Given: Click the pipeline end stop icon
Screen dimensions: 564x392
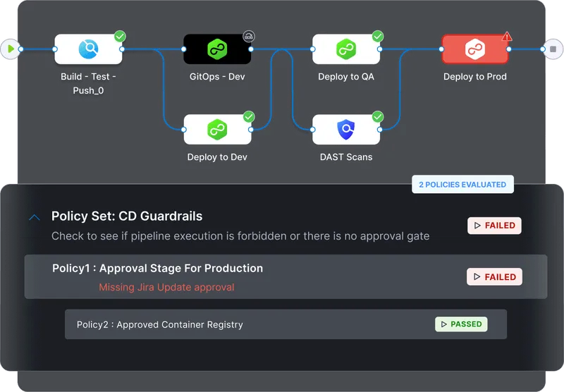Looking at the screenshot, I should [x=553, y=49].
